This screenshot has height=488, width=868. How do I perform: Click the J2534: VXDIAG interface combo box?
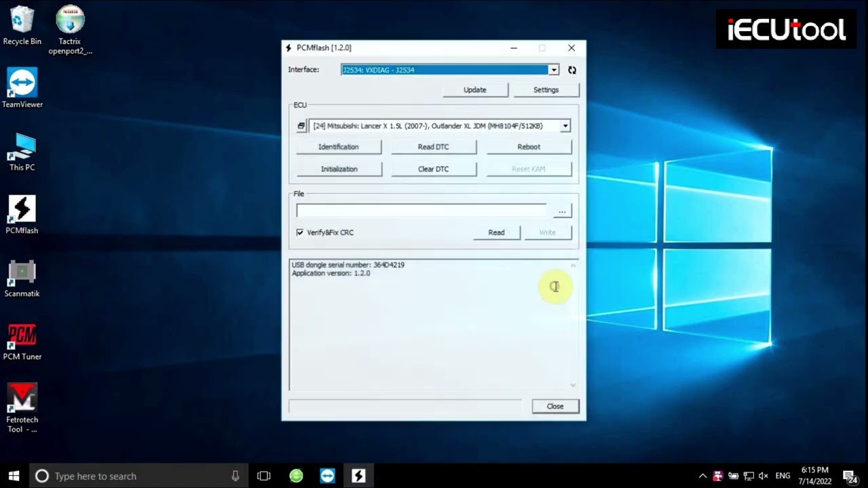(x=450, y=70)
